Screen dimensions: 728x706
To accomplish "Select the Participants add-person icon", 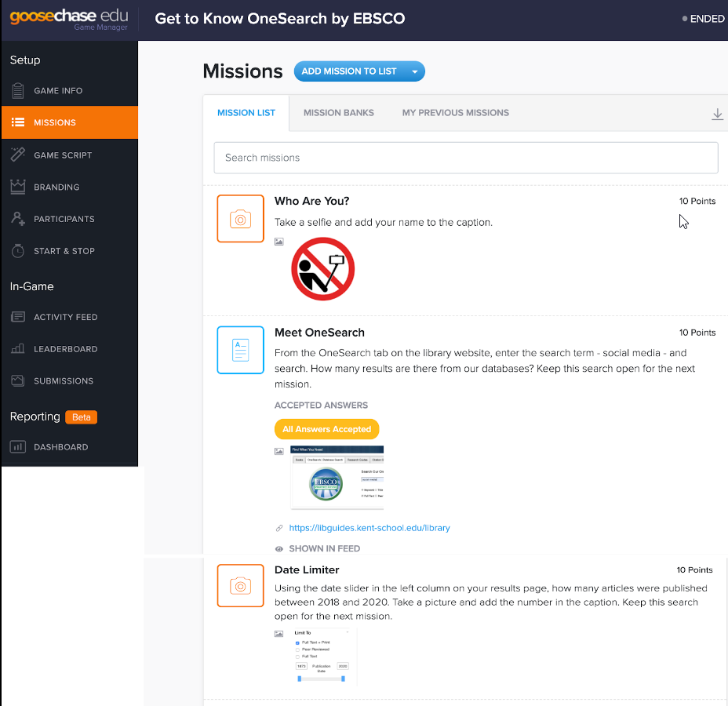I will [17, 219].
